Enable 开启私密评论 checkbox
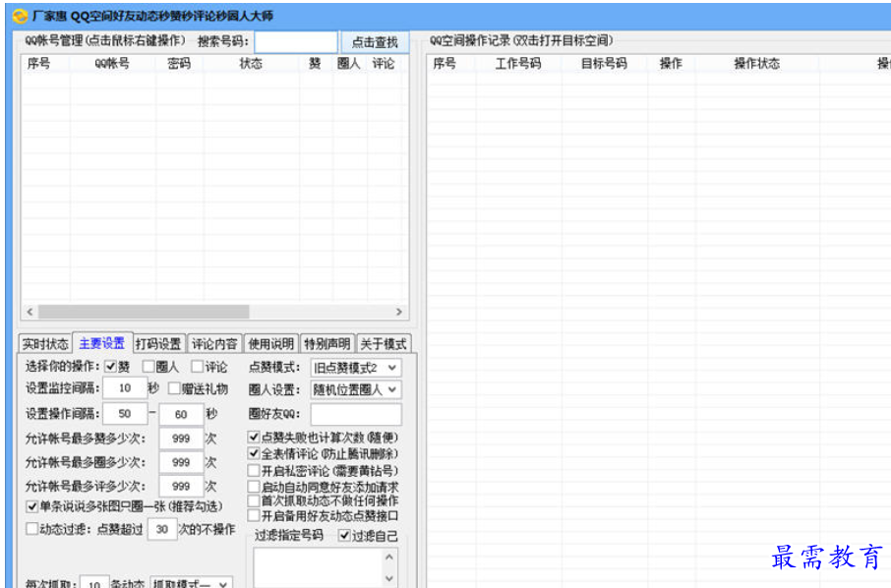This screenshot has width=891, height=588. (x=254, y=470)
